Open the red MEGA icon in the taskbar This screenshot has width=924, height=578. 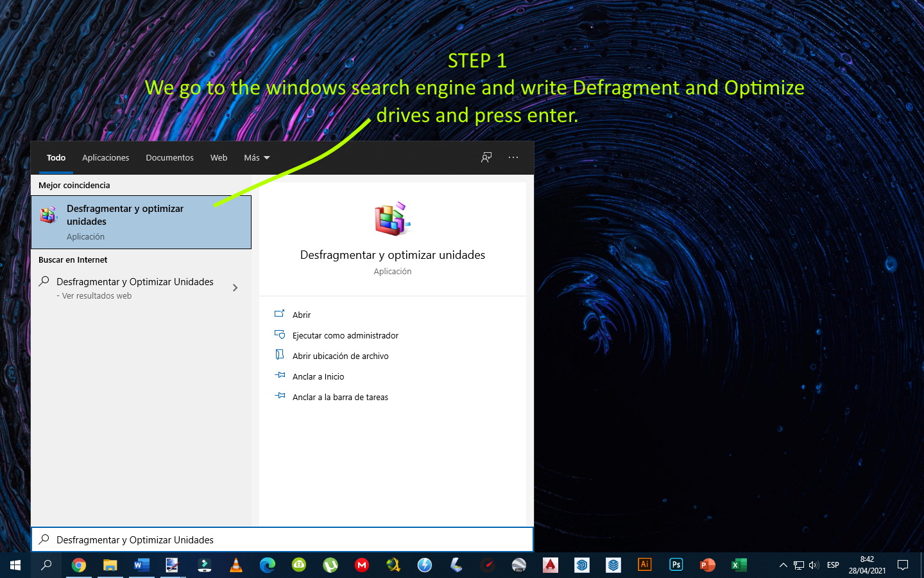[x=361, y=565]
